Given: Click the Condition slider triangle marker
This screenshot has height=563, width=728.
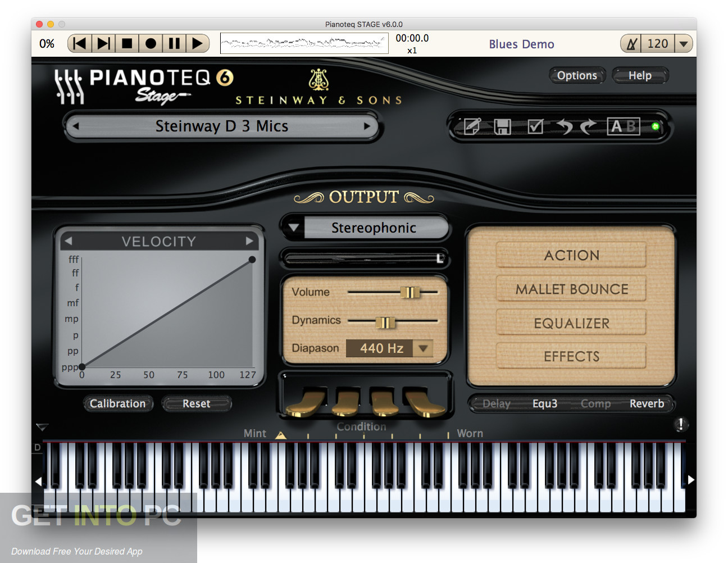Looking at the screenshot, I should (x=281, y=435).
